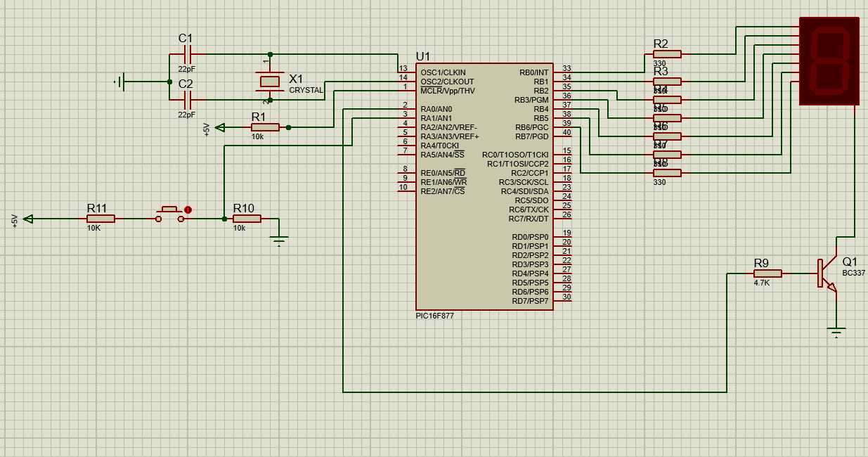This screenshot has width=868, height=457.
Task: Click the +5V power terminal near R11
Action: [x=28, y=219]
